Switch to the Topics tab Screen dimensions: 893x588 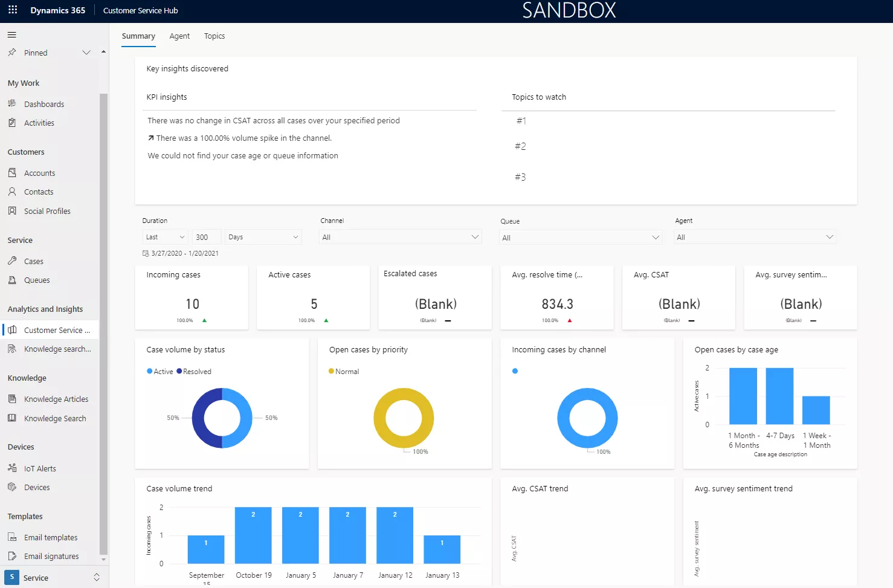point(214,36)
